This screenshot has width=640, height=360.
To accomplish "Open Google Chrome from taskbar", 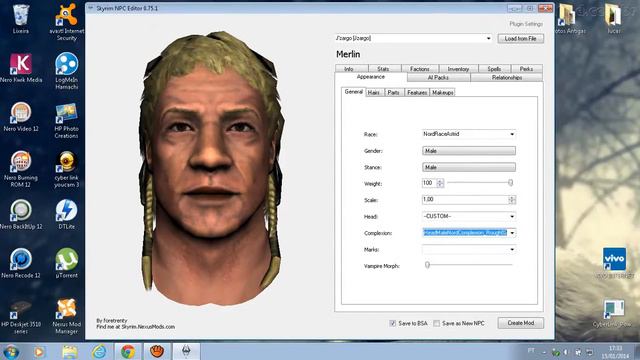I will [128, 351].
